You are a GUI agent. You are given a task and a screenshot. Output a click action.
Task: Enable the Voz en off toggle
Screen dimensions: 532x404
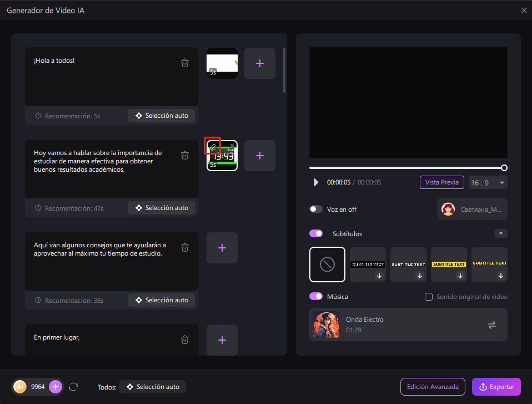316,209
